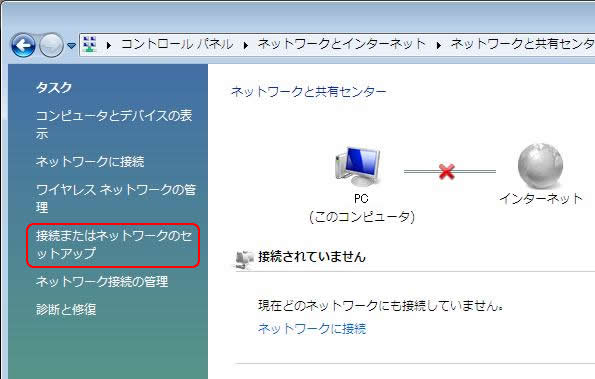Click the PC computer icon in map
595x379 pixels.
pos(358,166)
